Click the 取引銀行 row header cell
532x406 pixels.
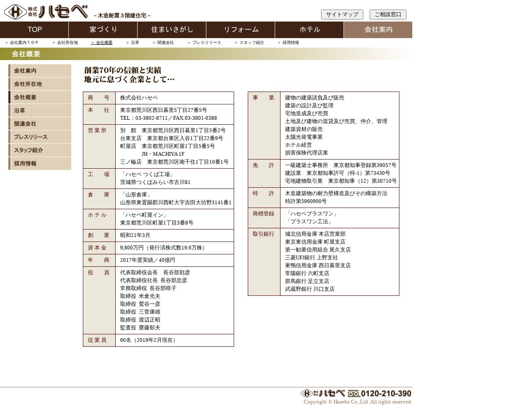264,262
